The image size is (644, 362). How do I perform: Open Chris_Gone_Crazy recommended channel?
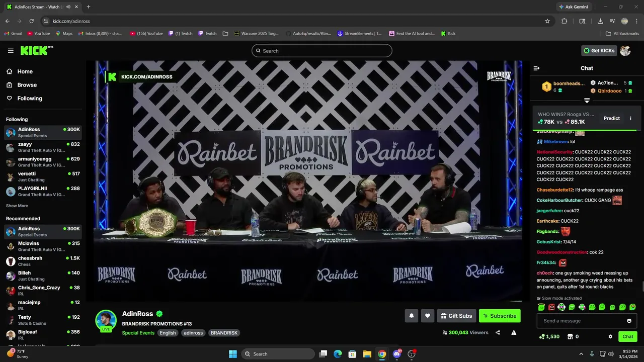[43, 291]
